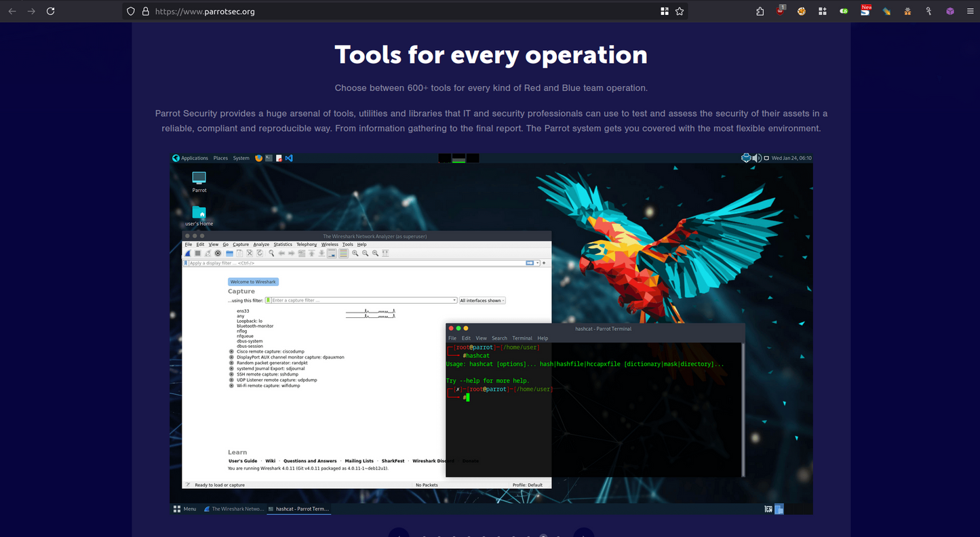Click the volume speaker icon in the Parrot tray

point(757,158)
